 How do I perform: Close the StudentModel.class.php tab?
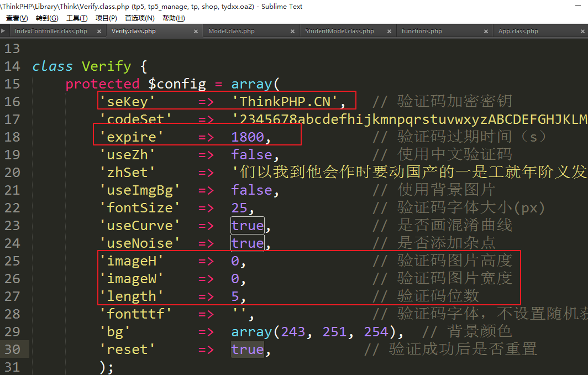(x=390, y=32)
